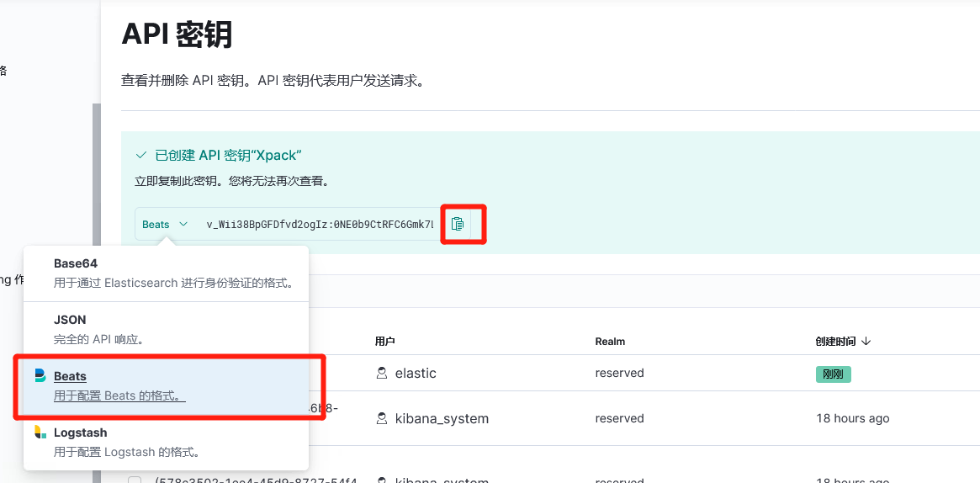Image resolution: width=980 pixels, height=483 pixels.
Task: Click the success checkmark icon
Action: click(140, 156)
